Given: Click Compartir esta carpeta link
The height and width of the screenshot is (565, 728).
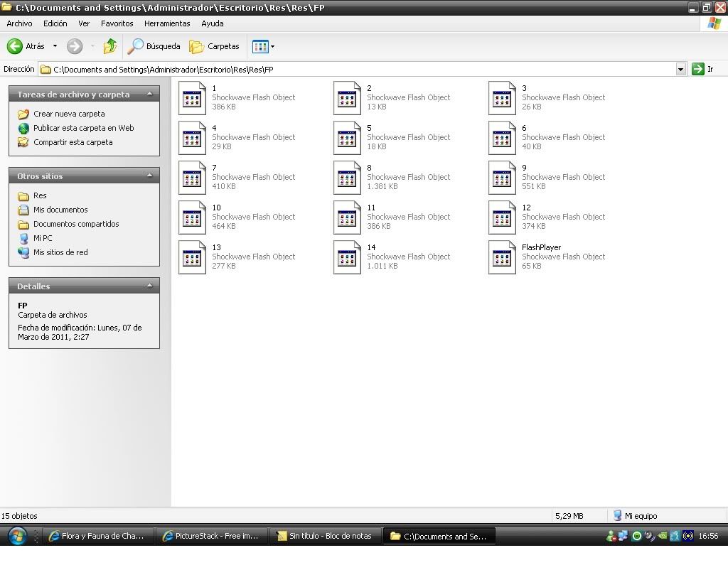Looking at the screenshot, I should pyautogui.click(x=73, y=142).
